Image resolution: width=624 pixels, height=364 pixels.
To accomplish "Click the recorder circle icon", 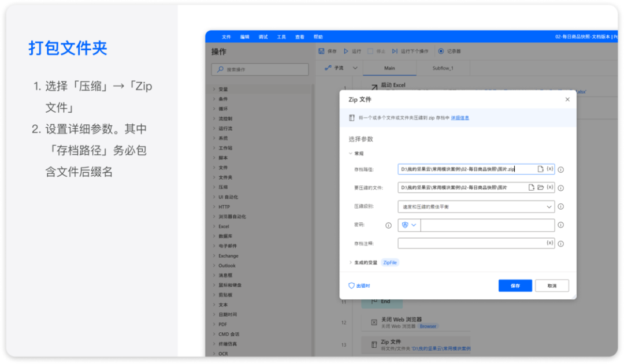I will pos(441,51).
